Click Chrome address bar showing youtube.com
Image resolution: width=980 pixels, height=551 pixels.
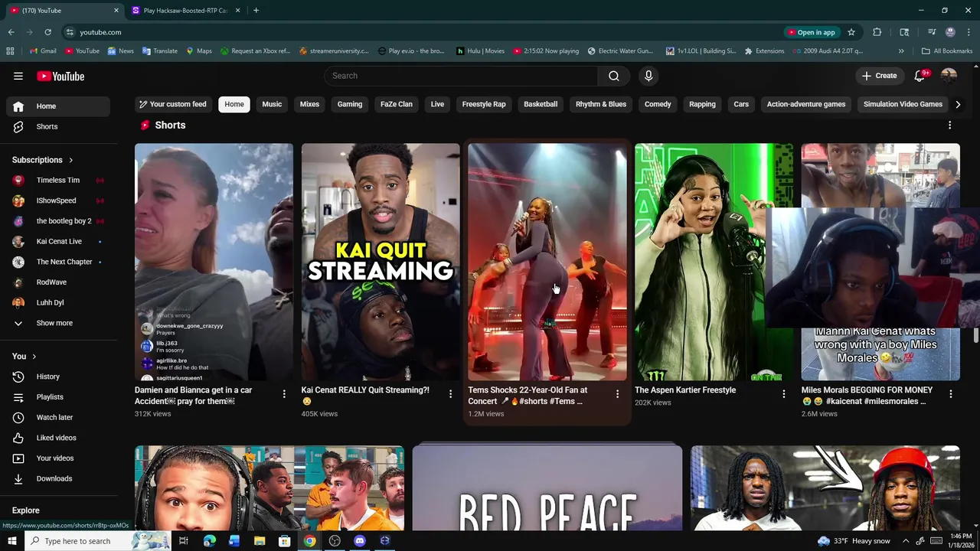pos(421,32)
